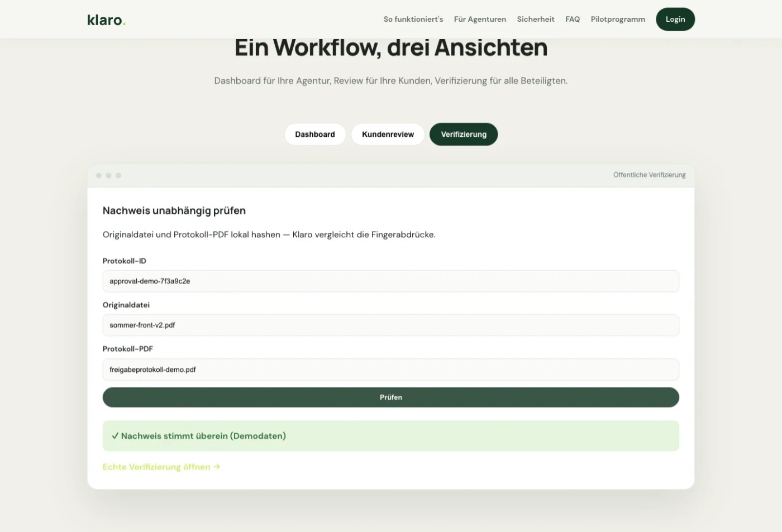
Task: Click the "Öffentliche Verifizierung" window label
Action: (650, 175)
